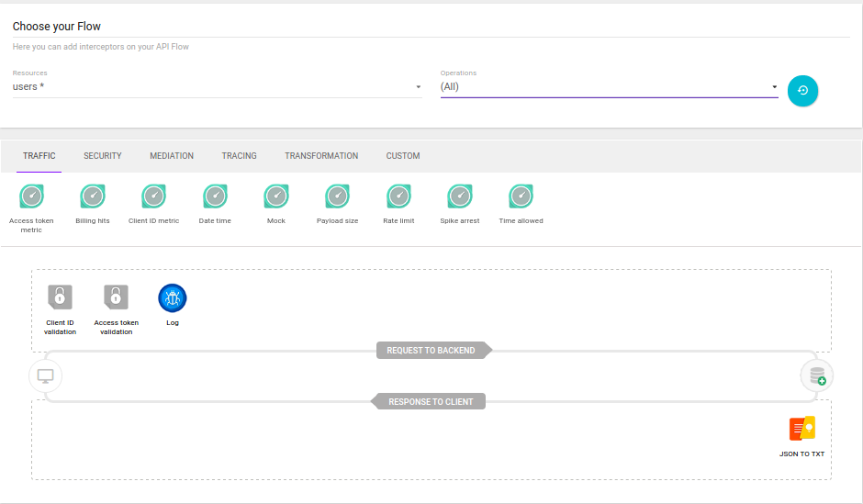The image size is (863, 504).
Task: Pick the Client ID metric interceptor
Action: click(x=153, y=196)
